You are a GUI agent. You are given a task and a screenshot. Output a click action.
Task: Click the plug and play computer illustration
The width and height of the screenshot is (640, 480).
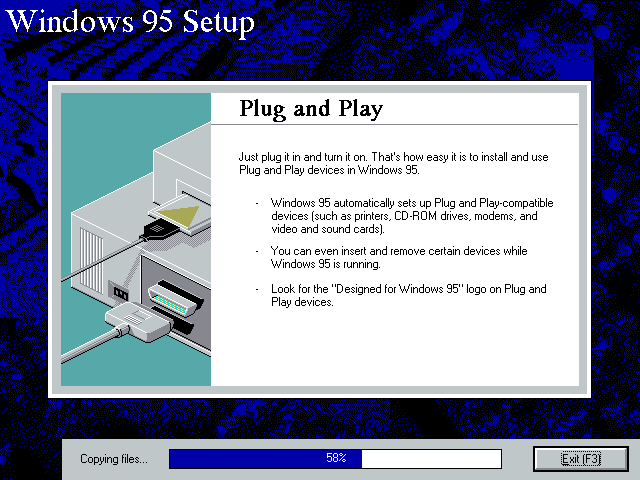point(136,239)
